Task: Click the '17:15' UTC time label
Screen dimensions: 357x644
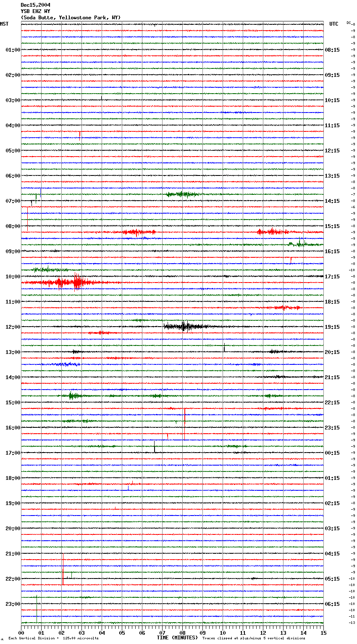Action: click(332, 277)
